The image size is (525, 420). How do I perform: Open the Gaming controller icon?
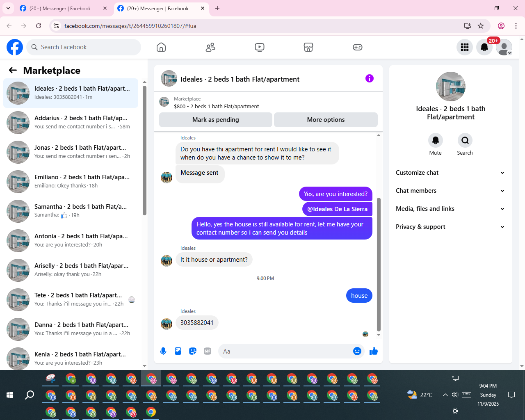coord(358,47)
